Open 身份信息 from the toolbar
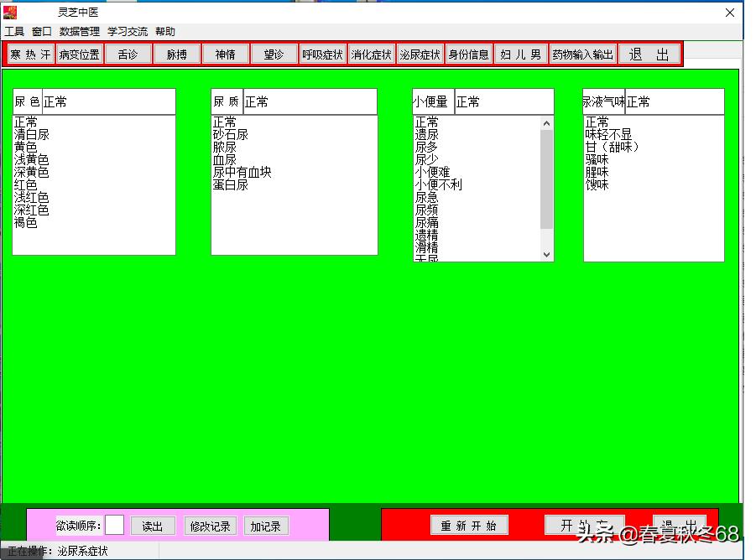The width and height of the screenshot is (756, 560). [468, 54]
